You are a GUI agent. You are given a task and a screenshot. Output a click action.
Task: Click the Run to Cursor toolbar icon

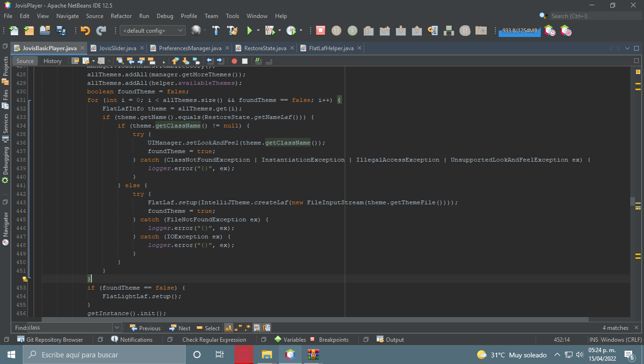click(x=433, y=31)
